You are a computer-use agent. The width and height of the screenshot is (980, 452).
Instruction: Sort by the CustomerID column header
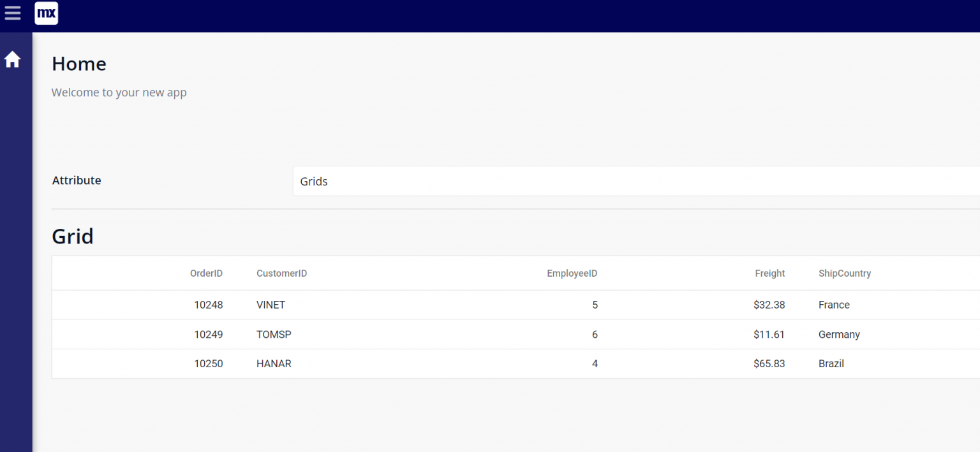point(281,273)
